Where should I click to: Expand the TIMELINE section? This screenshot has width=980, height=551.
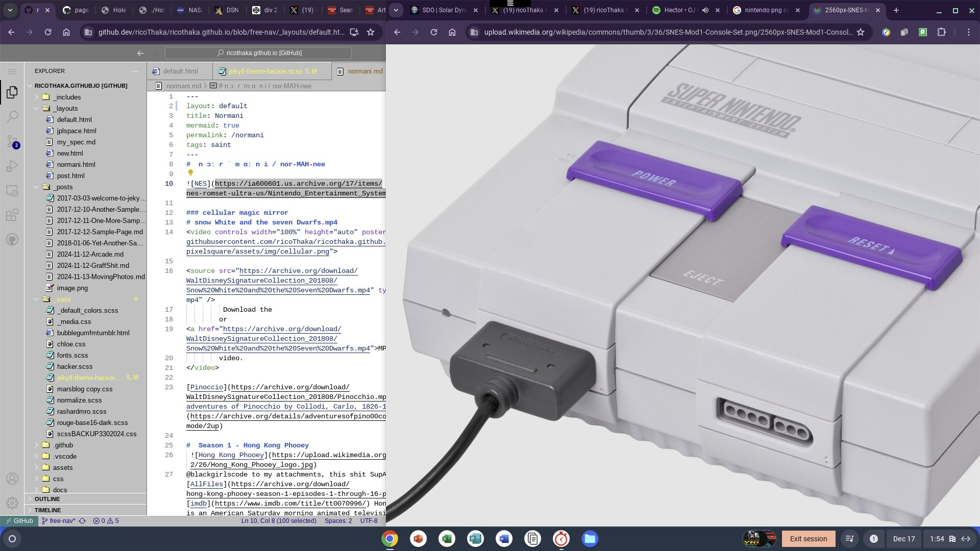pos(86,510)
